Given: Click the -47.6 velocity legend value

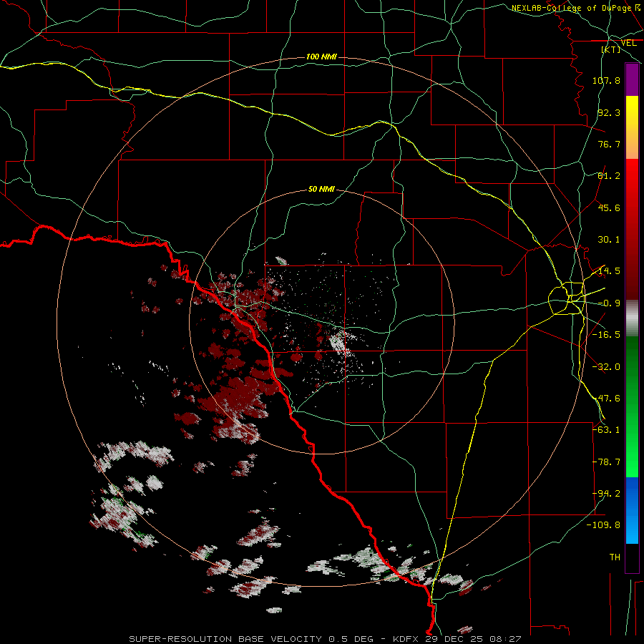Looking at the screenshot, I should click(x=606, y=399).
